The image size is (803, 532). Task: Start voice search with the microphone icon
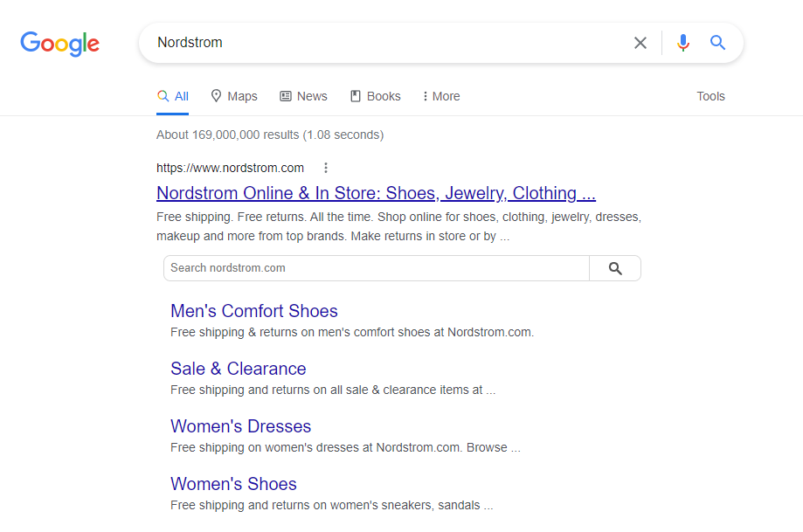[682, 43]
